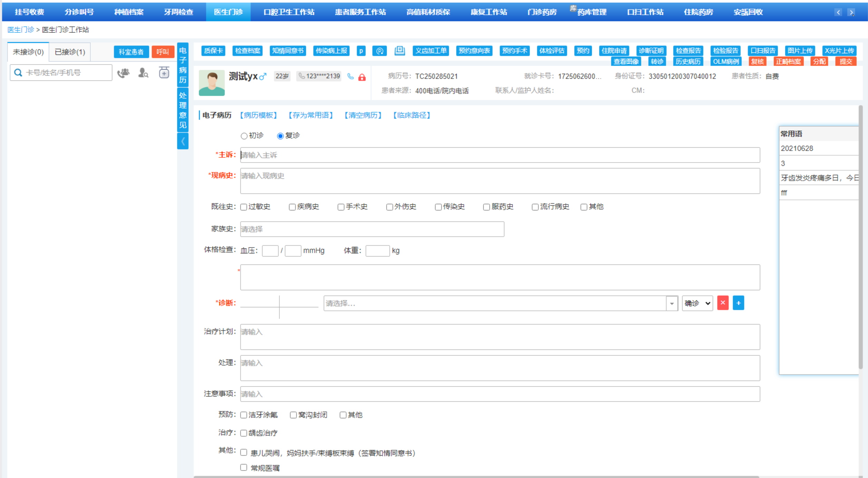
Task: Switch to the 已接诊(1) tab
Action: point(70,52)
